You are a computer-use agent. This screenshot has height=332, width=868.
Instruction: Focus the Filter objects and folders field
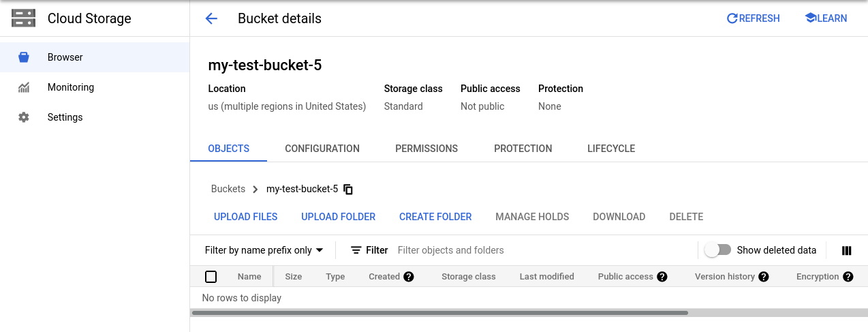click(545, 250)
